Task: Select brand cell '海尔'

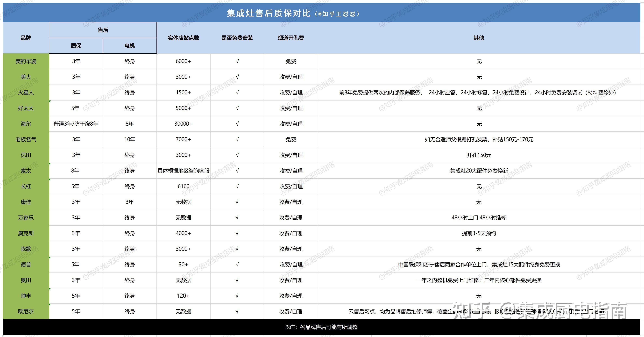Action: (26, 124)
